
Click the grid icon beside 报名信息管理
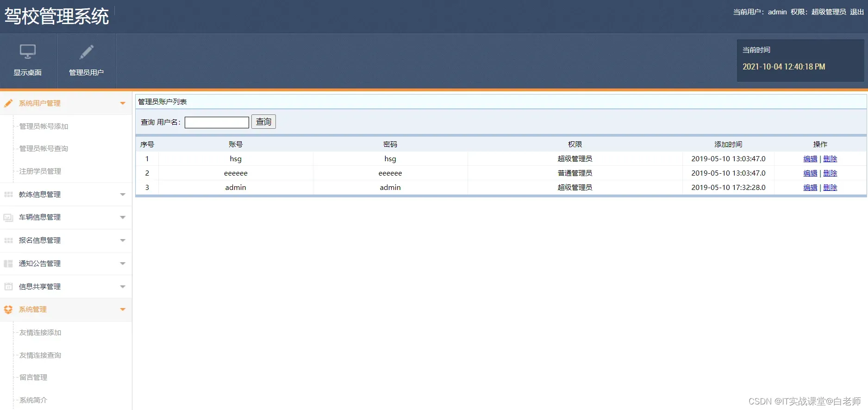[8, 240]
